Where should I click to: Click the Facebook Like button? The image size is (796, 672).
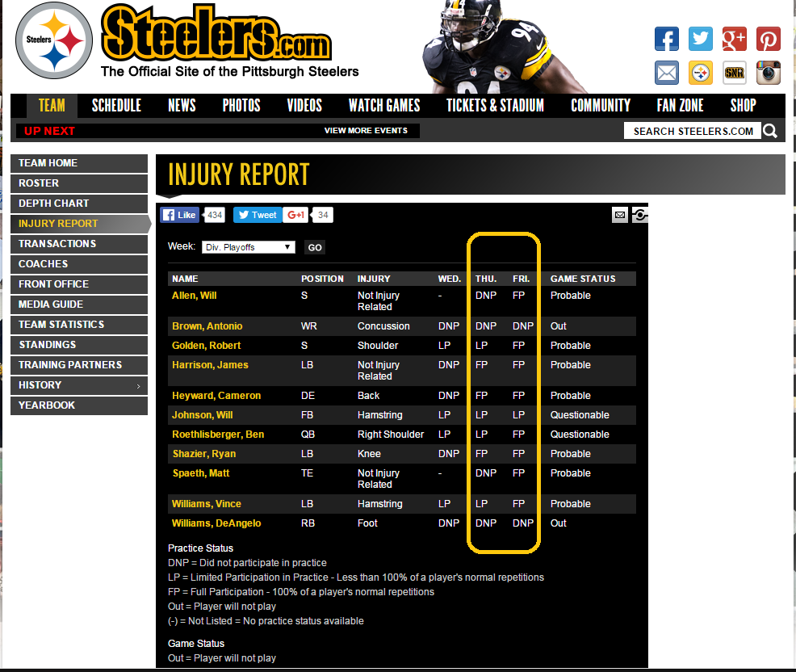pyautogui.click(x=179, y=215)
